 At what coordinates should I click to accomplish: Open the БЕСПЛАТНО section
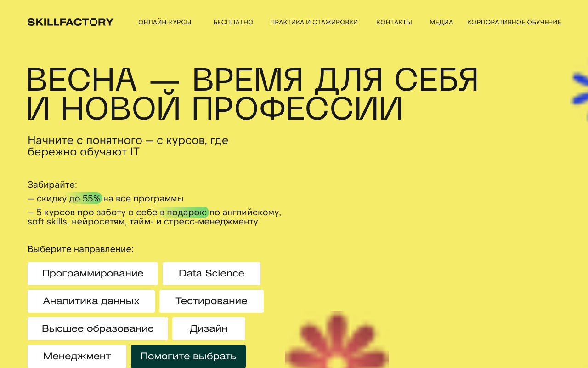tap(233, 22)
